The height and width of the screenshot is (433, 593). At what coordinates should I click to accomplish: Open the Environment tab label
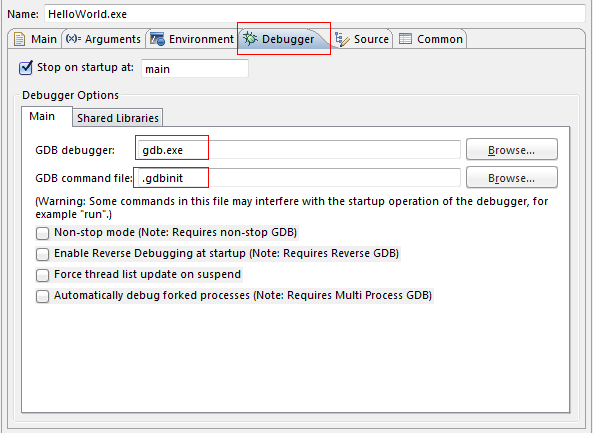coord(201,39)
